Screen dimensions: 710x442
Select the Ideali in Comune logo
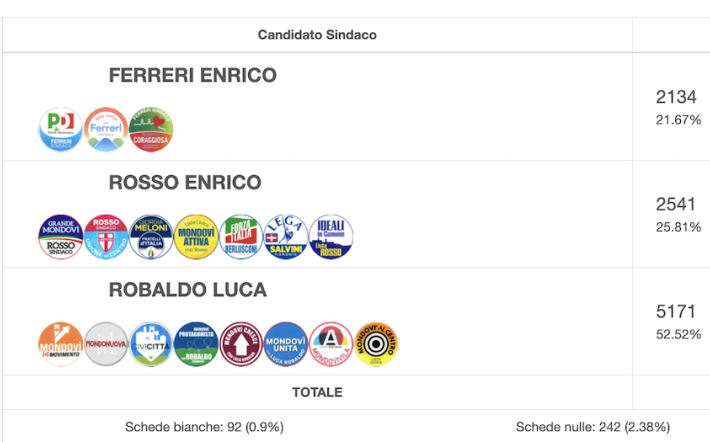coord(331,236)
